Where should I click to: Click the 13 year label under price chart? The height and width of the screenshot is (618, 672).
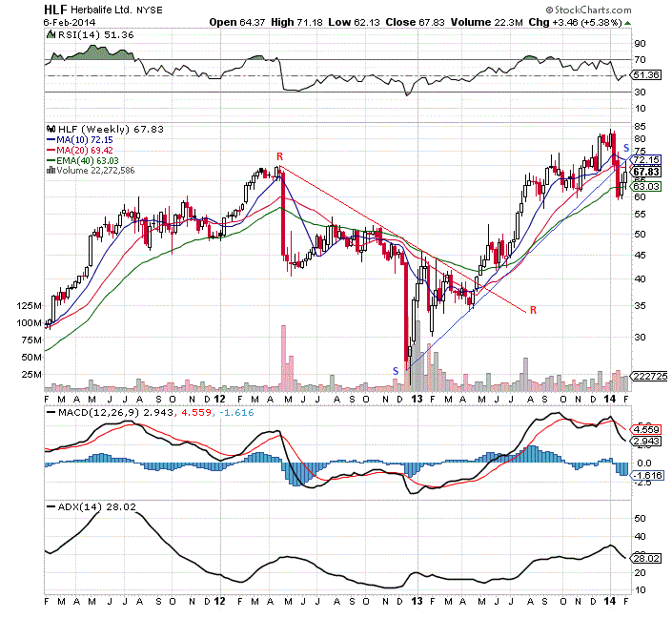[417, 399]
